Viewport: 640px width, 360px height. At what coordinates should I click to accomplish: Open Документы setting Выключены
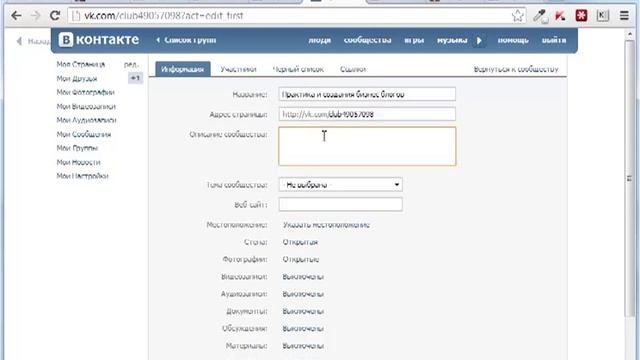tap(303, 311)
